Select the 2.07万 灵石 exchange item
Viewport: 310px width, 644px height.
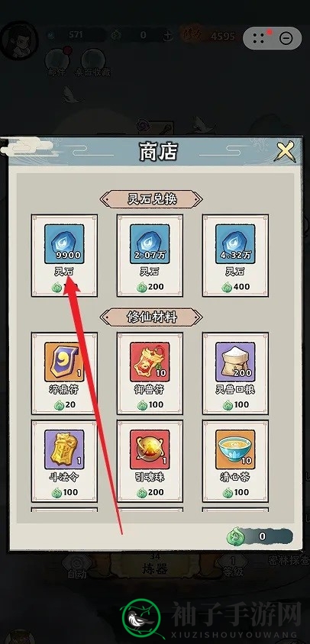point(150,255)
